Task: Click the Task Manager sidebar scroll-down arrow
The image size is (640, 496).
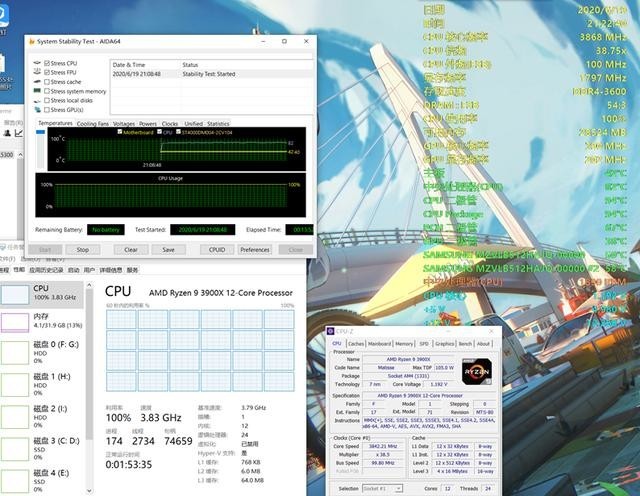Action: (x=89, y=491)
